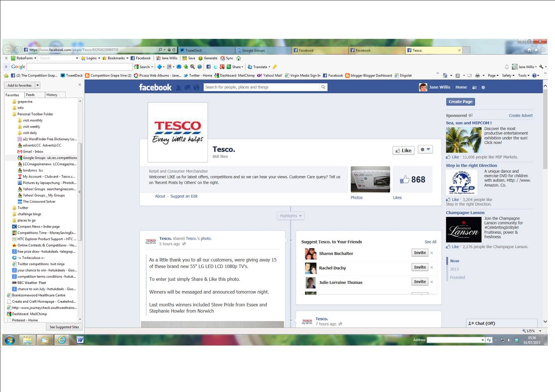Click the IE Help question mark icon
Viewport: 555px width, 392px height.
534,76
